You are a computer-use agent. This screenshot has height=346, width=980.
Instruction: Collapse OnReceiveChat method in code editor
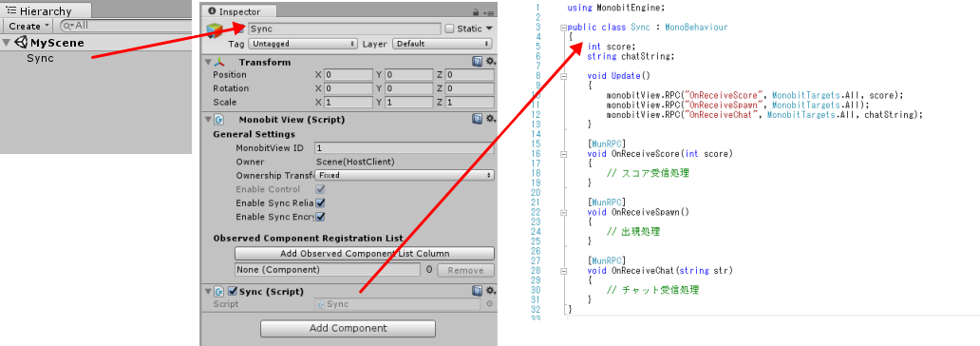[564, 271]
